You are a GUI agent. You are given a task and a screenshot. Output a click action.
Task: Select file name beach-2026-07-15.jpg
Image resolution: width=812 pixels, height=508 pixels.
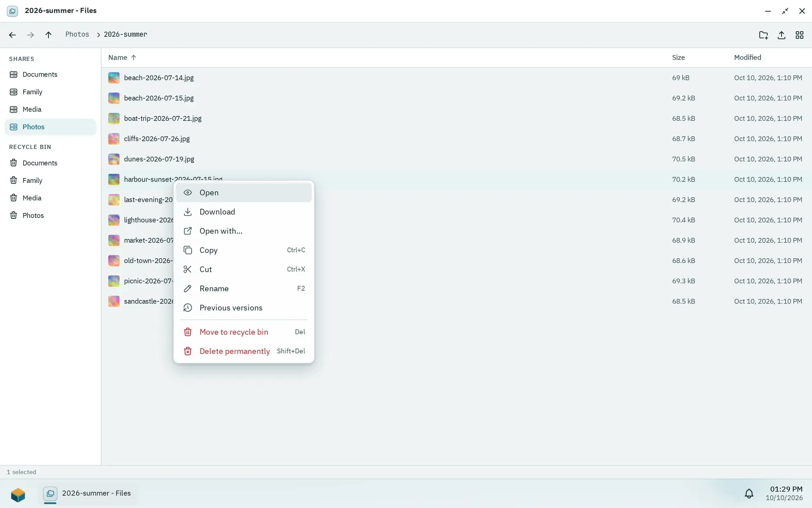pyautogui.click(x=159, y=98)
